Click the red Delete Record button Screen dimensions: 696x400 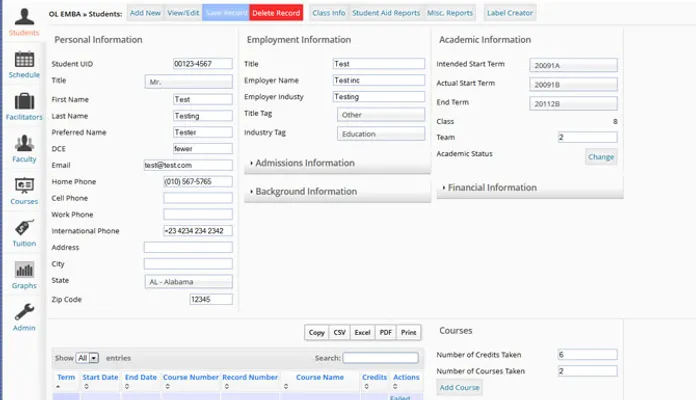[275, 13]
